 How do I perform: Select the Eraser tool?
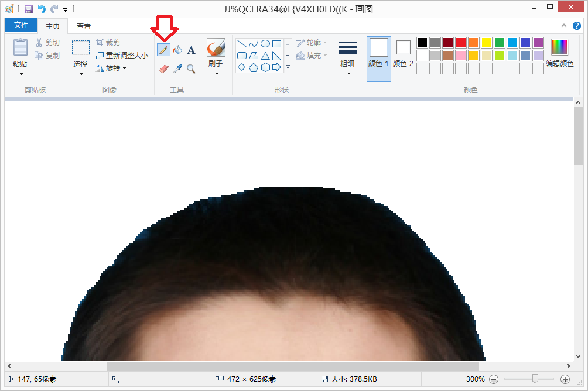tap(163, 68)
